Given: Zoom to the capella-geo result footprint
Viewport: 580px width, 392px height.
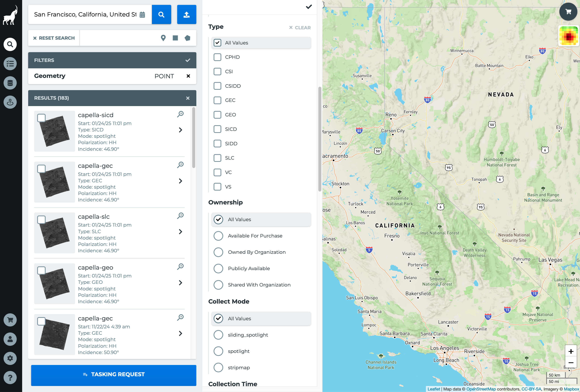Looking at the screenshot, I should [x=180, y=267].
